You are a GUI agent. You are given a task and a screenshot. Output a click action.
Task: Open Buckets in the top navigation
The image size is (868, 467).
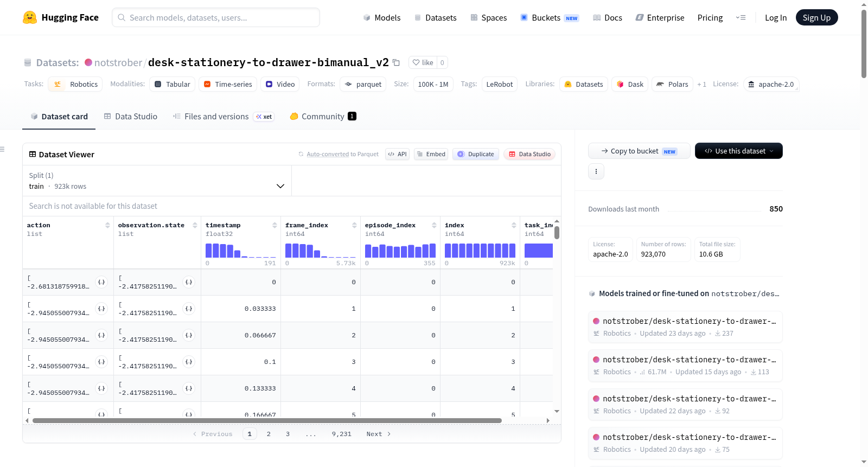550,17
